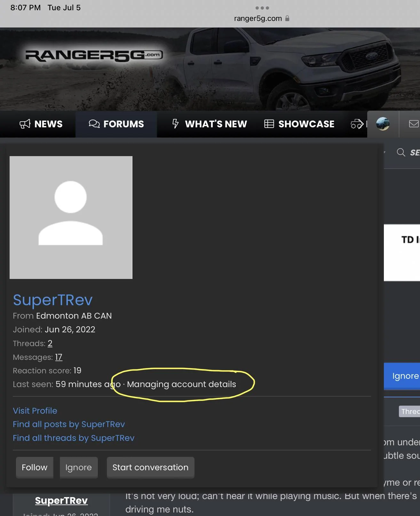This screenshot has width=420, height=516.
Task: Open inbox envelope icon
Action: pos(414,124)
